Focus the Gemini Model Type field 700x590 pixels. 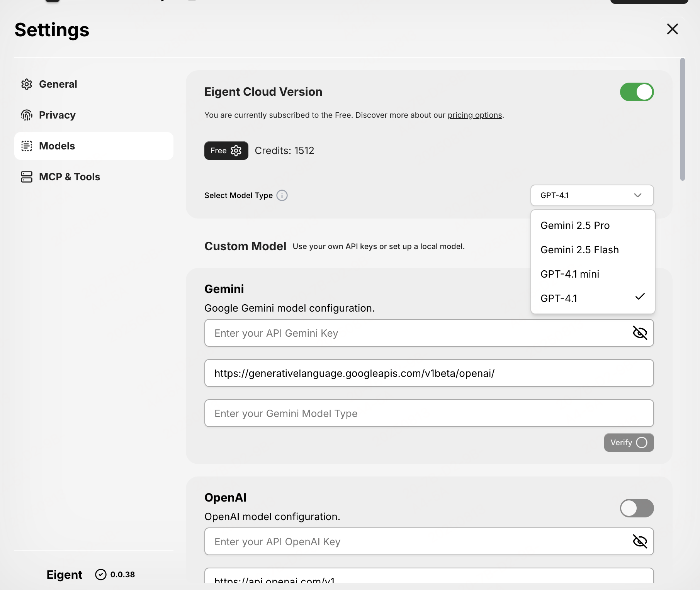click(x=429, y=413)
